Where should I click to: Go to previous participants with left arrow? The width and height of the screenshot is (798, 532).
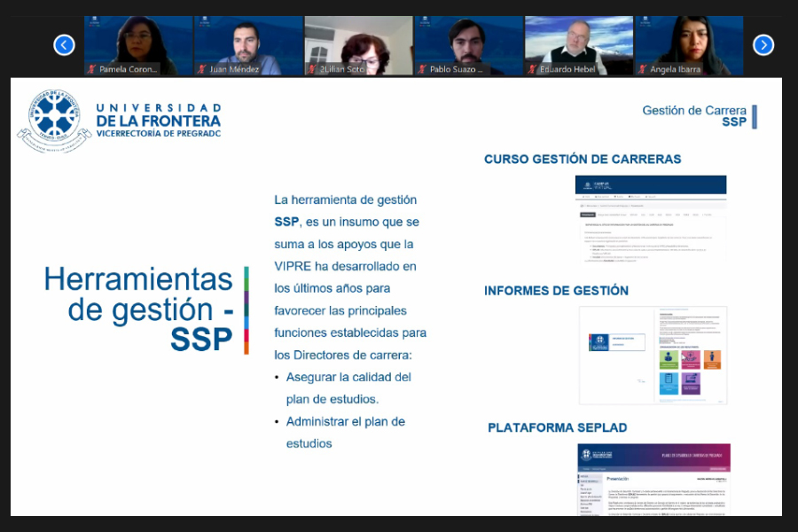tap(64, 45)
